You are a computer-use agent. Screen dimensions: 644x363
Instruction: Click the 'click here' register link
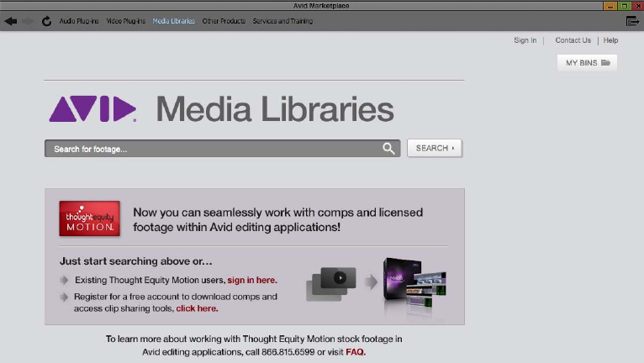[x=197, y=308]
